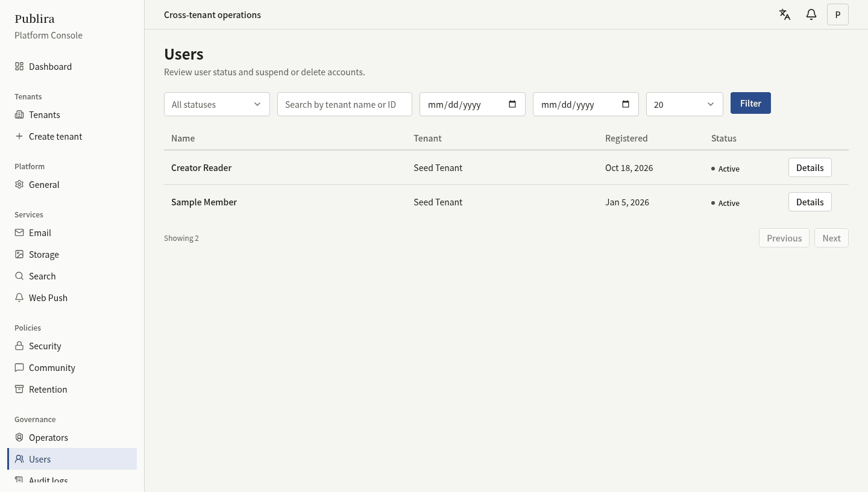The image size is (868, 492).
Task: Click the Dashboard grid icon
Action: (19, 66)
